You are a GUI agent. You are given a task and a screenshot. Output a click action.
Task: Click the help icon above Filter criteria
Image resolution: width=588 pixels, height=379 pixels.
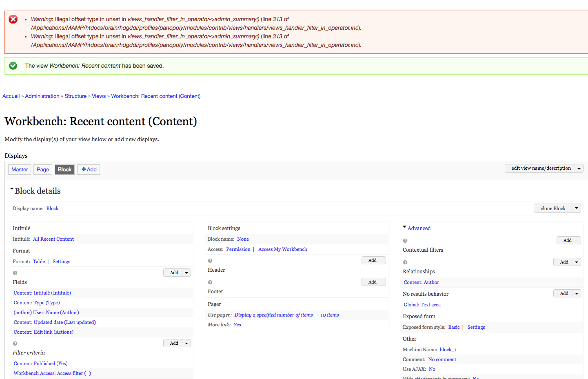point(15,343)
